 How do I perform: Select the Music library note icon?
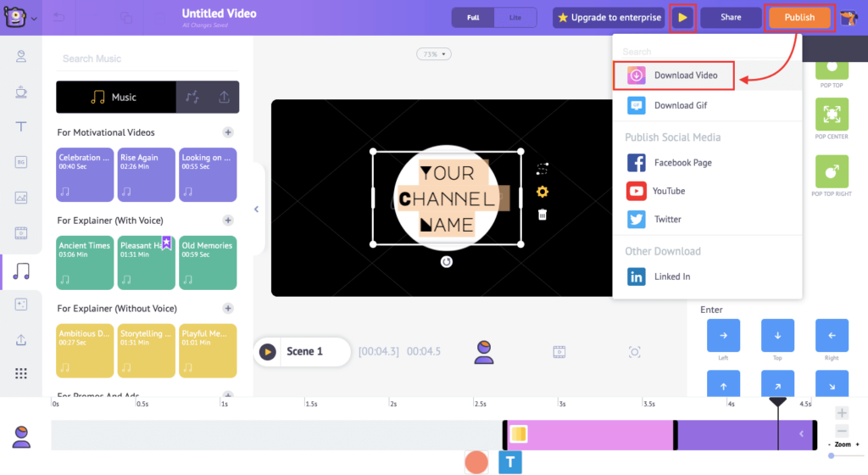[21, 271]
